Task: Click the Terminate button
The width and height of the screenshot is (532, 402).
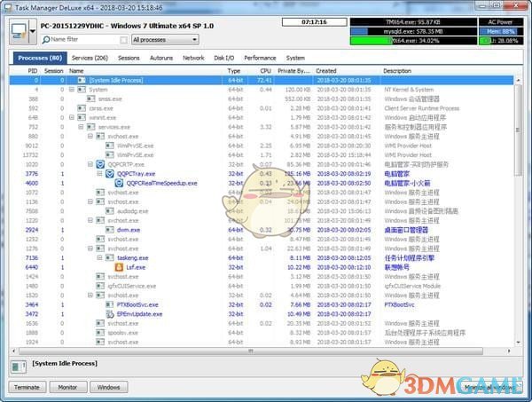Action: click(x=27, y=387)
